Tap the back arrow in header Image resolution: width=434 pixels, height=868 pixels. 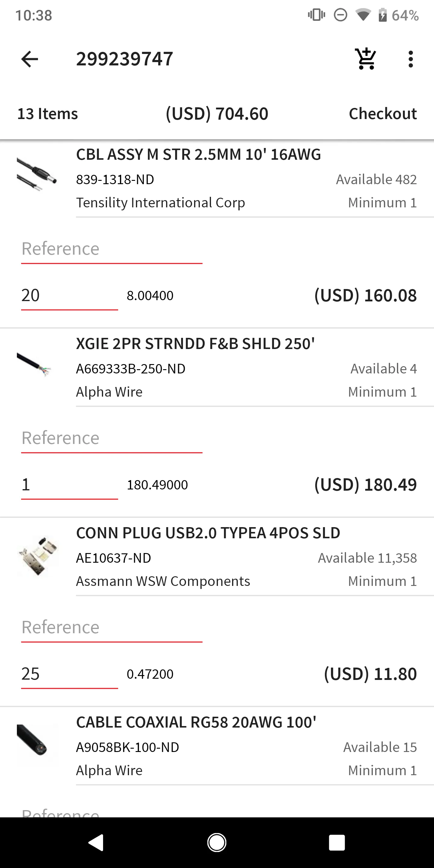click(30, 59)
